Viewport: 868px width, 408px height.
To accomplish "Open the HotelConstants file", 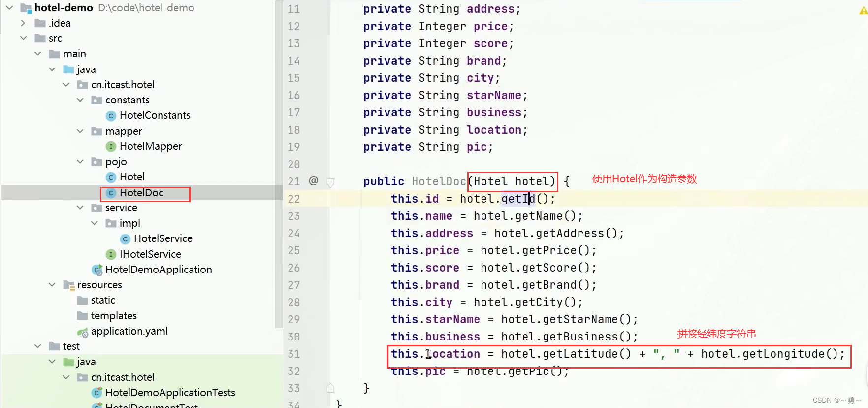I will pos(155,115).
